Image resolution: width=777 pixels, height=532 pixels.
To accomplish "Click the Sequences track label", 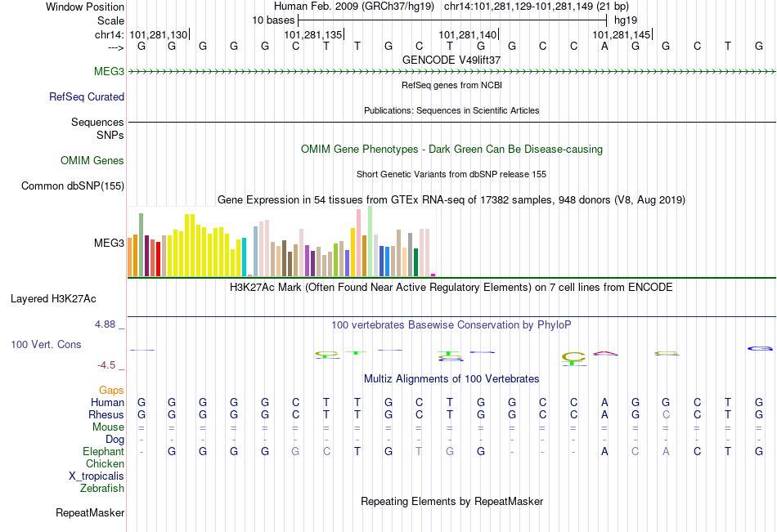I will click(97, 122).
